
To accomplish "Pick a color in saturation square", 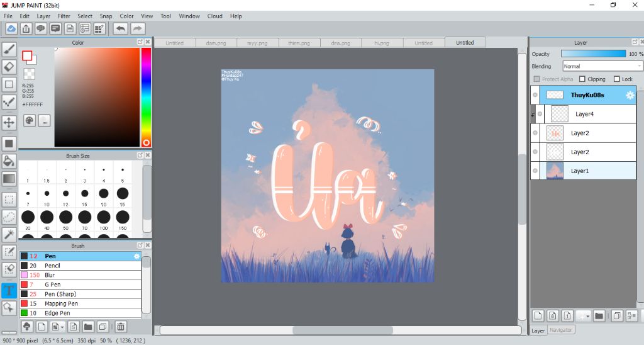I will (x=97, y=97).
